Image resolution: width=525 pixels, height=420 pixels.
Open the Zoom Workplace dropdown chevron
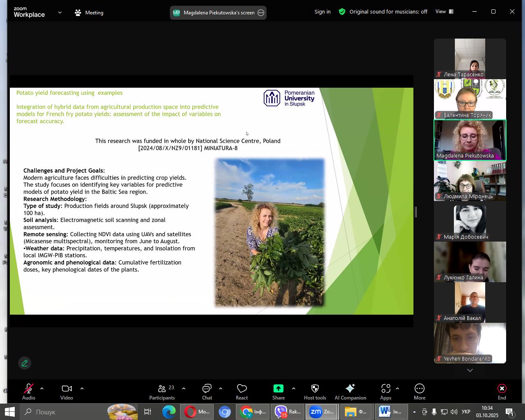pos(60,13)
